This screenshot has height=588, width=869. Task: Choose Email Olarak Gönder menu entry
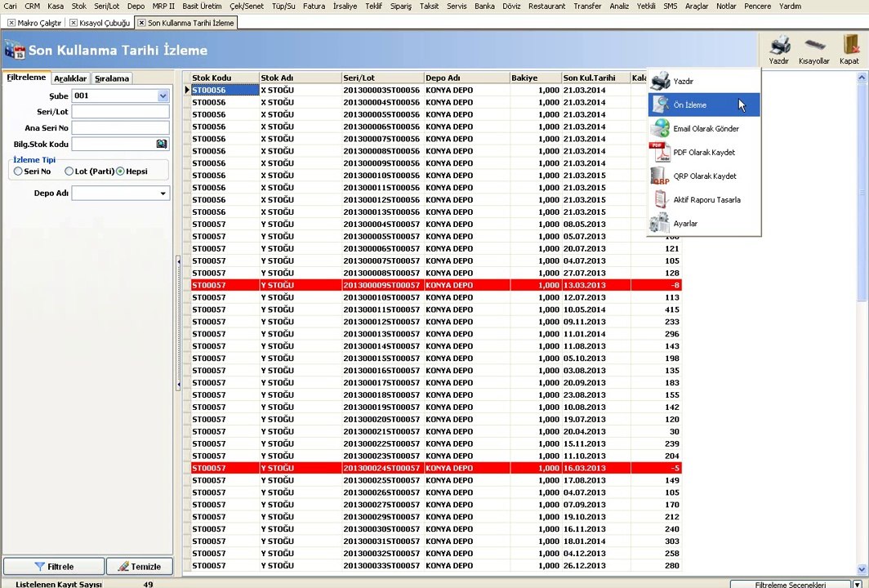pos(704,128)
